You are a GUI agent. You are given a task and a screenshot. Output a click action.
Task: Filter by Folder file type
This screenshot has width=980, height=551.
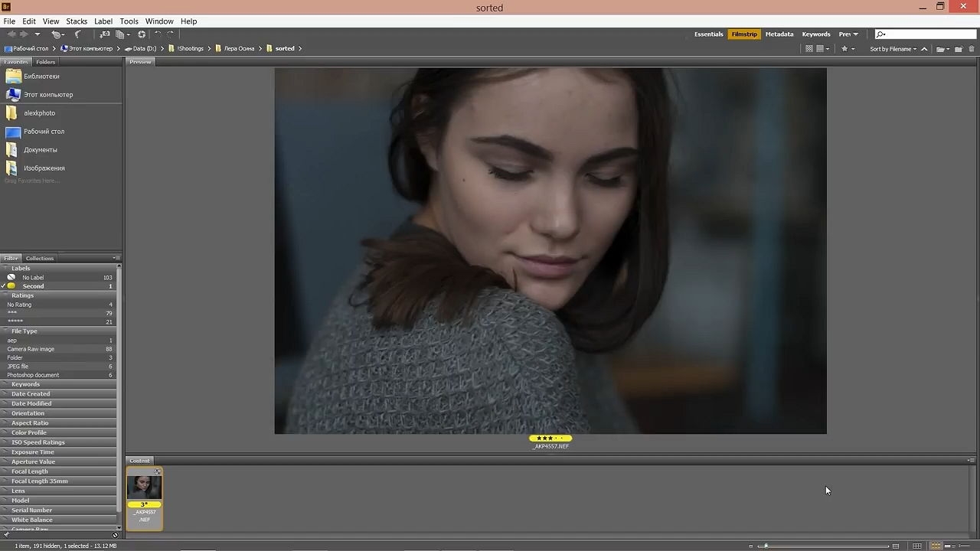tap(58, 357)
